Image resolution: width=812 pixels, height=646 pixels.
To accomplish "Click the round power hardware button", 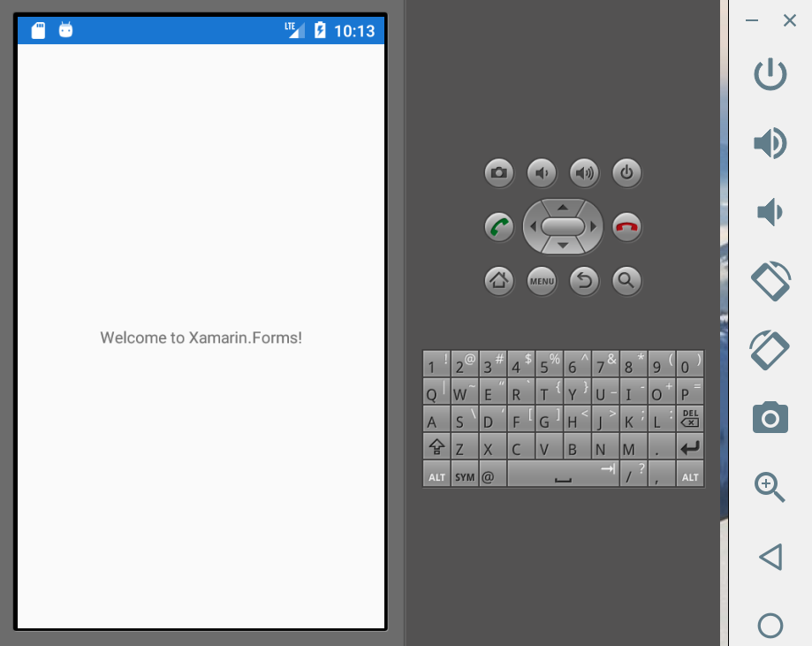I will (626, 172).
